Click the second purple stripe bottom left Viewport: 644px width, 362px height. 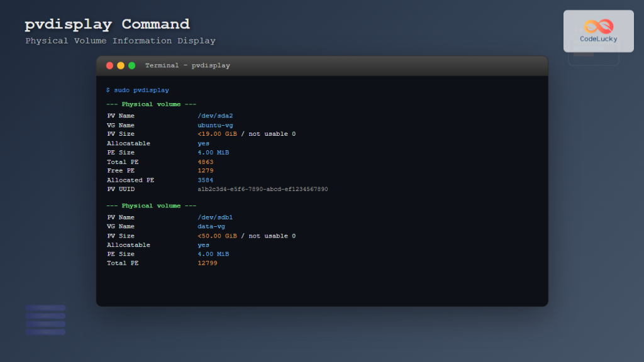pos(45,315)
